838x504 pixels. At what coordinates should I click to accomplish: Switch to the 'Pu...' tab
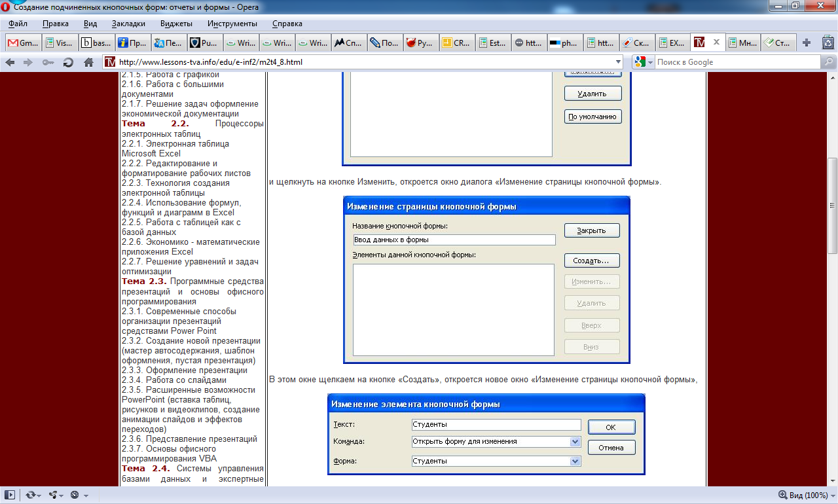point(205,43)
